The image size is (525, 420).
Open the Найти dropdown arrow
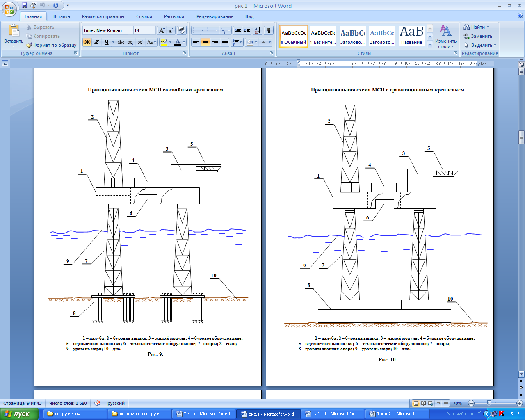488,27
